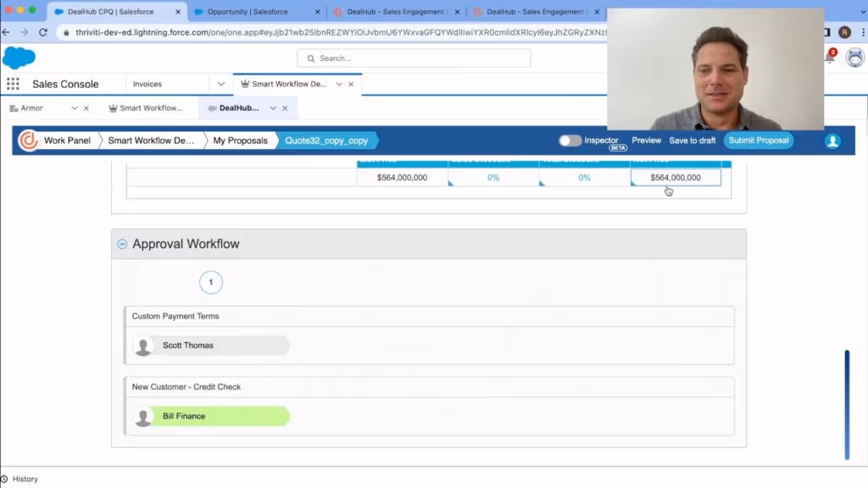This screenshot has height=488, width=868.
Task: Open the Invoices navigation dropdown chevron
Action: pos(221,84)
